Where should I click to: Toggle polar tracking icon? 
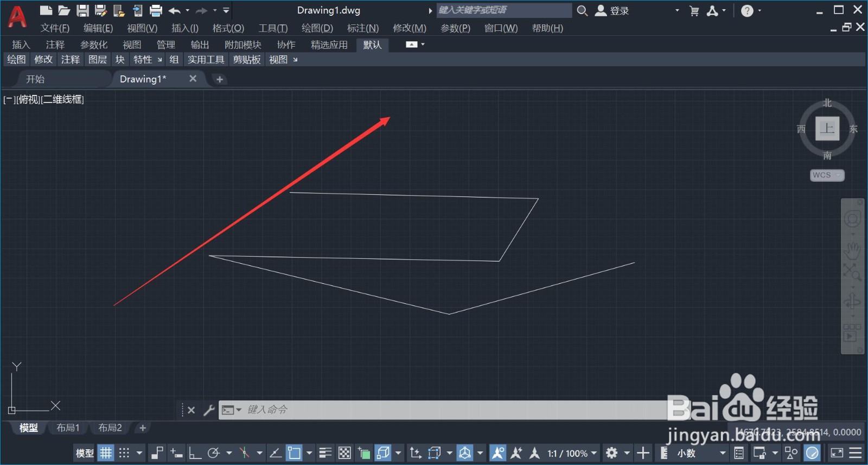pos(214,453)
